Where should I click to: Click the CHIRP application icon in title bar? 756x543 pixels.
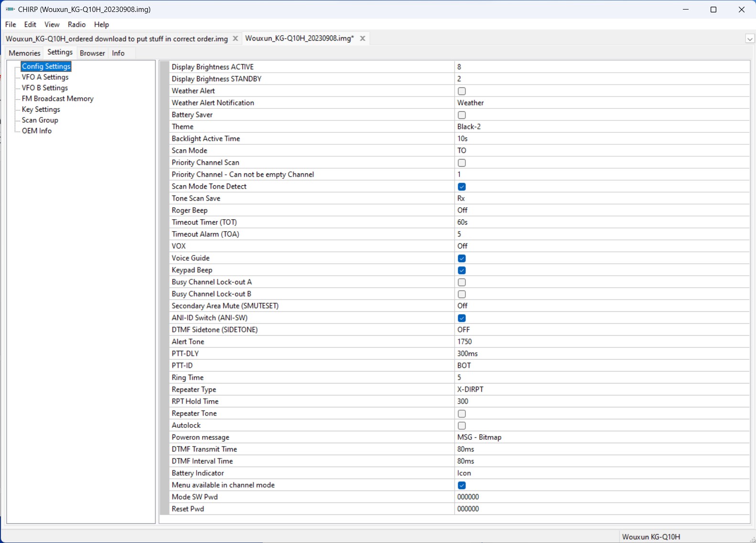pos(10,9)
